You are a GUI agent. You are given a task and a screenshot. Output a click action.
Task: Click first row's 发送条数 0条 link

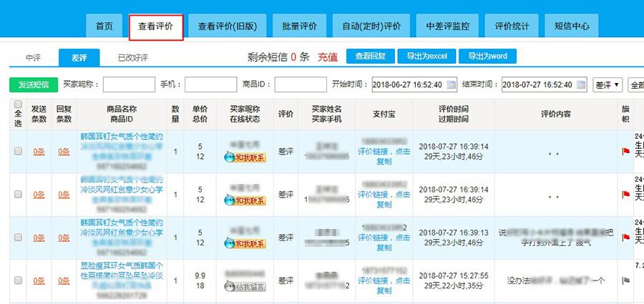coord(39,152)
